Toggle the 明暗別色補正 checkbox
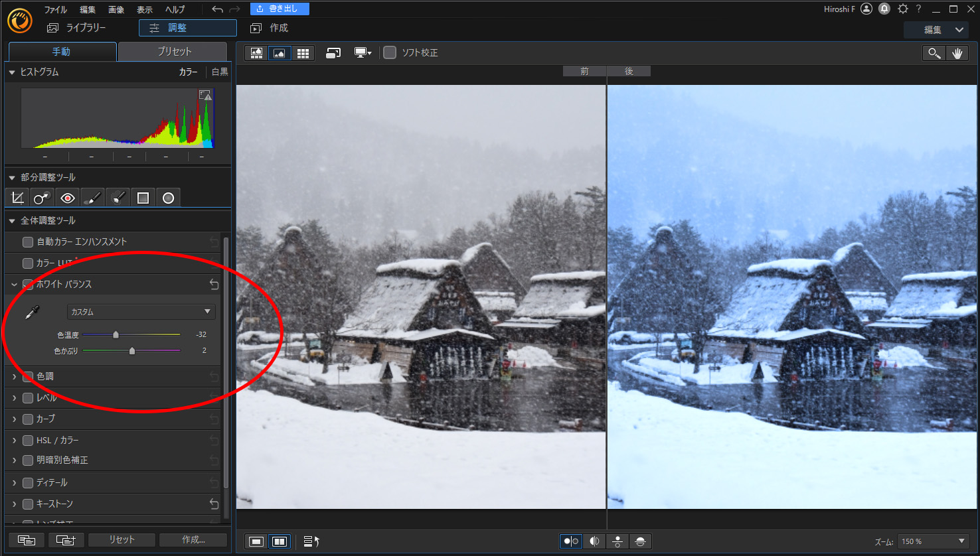This screenshot has height=556, width=980. coord(28,460)
